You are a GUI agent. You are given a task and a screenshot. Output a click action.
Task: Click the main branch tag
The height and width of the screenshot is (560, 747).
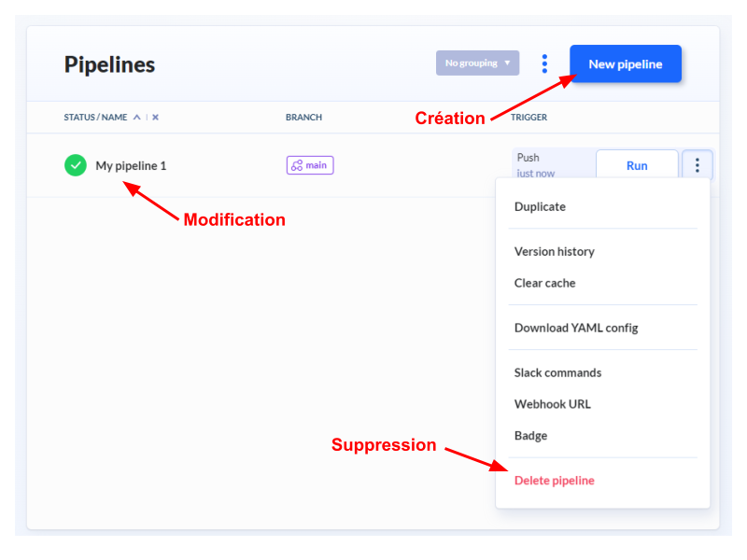(x=310, y=165)
